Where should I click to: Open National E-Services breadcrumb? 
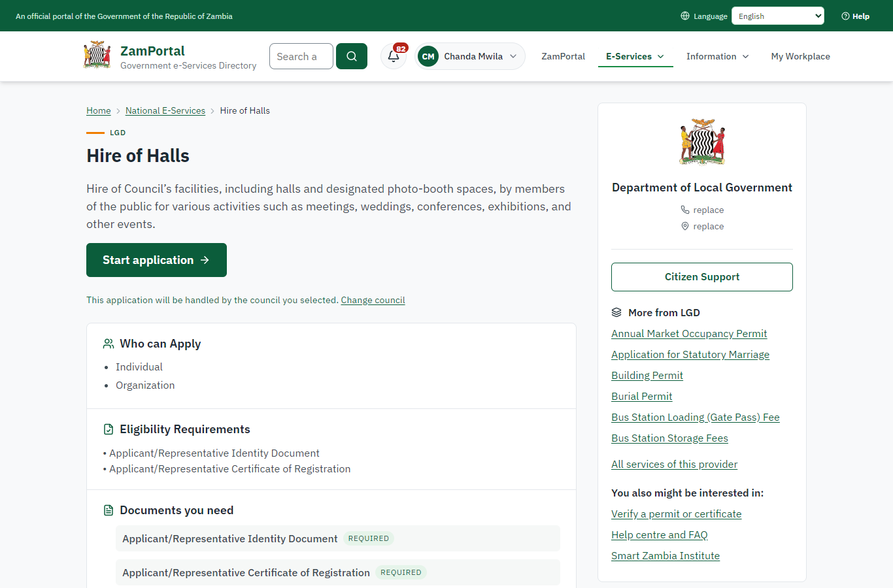(x=165, y=110)
